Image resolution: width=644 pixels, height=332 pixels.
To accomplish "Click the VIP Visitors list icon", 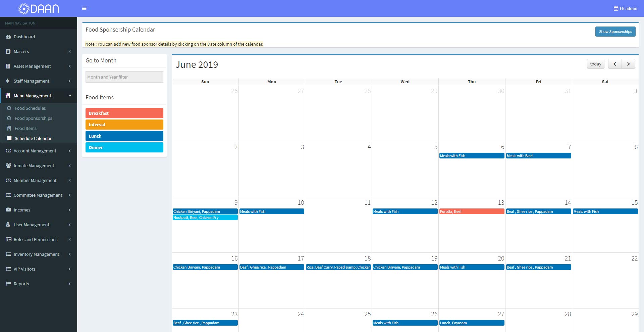I will [x=8, y=269].
